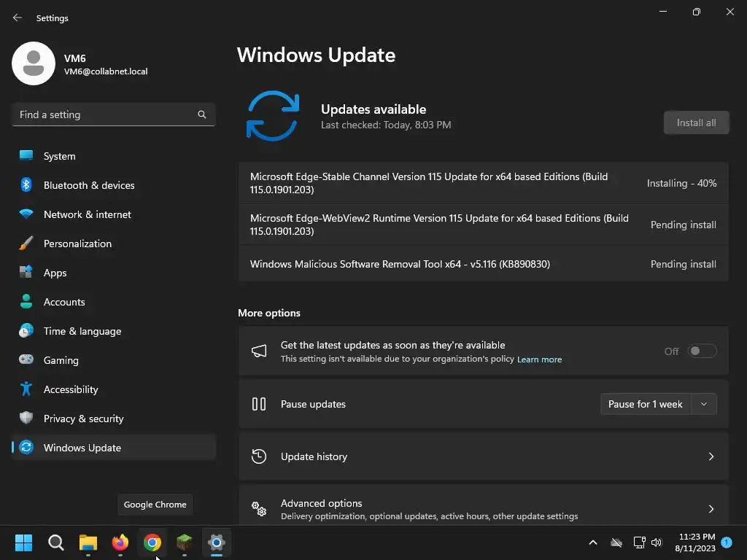This screenshot has height=560, width=747.
Task: Click the volume speaker tray icon
Action: click(x=657, y=542)
